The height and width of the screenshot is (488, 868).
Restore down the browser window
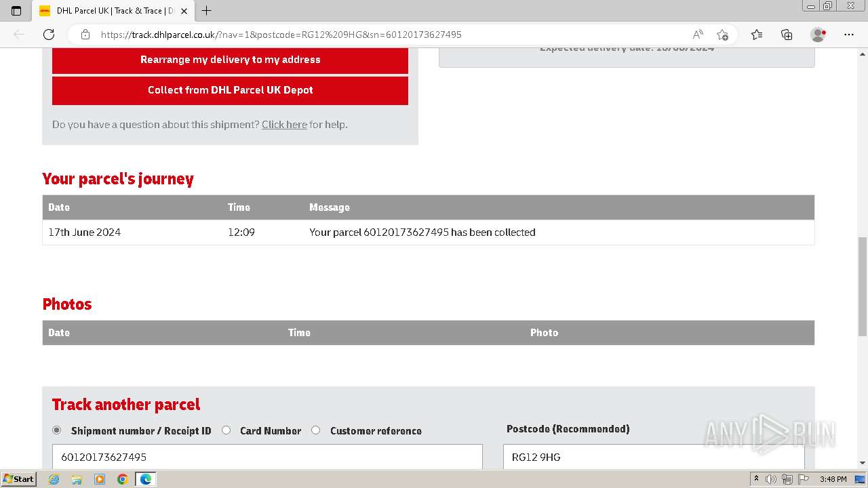pyautogui.click(x=828, y=6)
